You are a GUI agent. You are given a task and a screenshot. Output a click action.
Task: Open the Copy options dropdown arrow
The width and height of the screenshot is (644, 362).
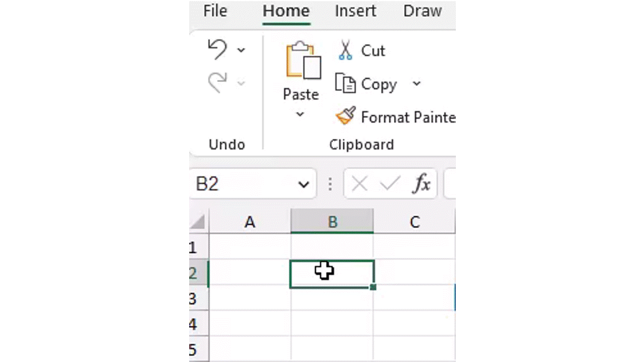coord(417,83)
